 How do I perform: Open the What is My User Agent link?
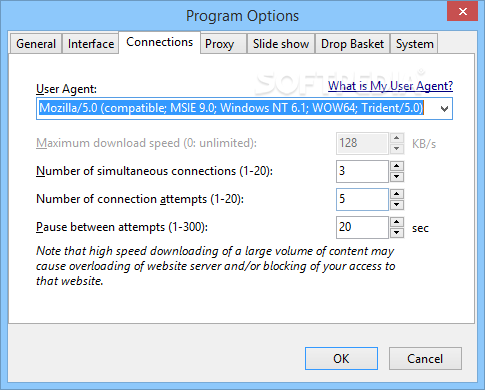[390, 86]
